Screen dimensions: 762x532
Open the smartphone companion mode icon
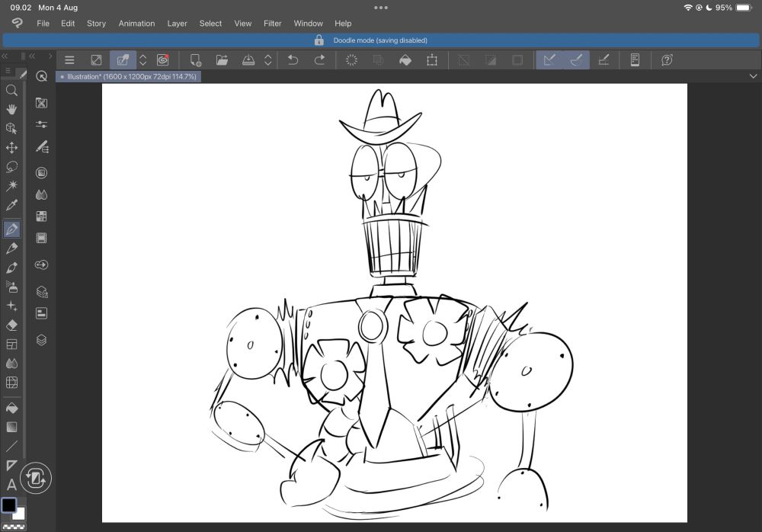point(635,59)
